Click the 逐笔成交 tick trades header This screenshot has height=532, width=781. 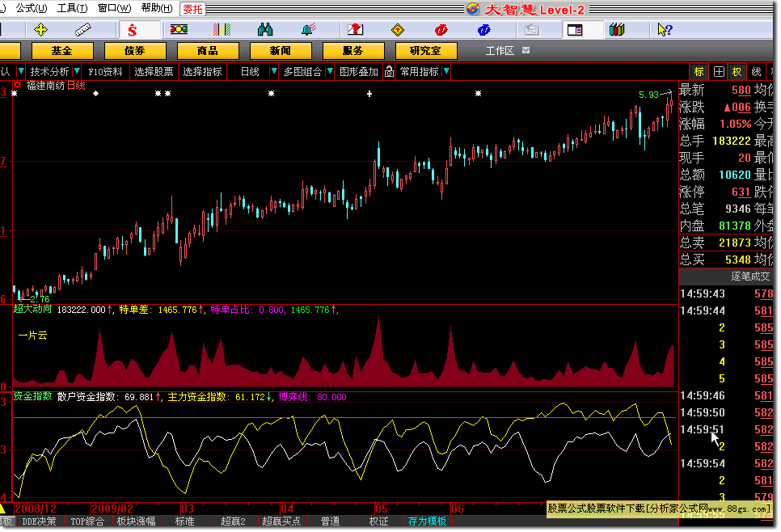[750, 276]
